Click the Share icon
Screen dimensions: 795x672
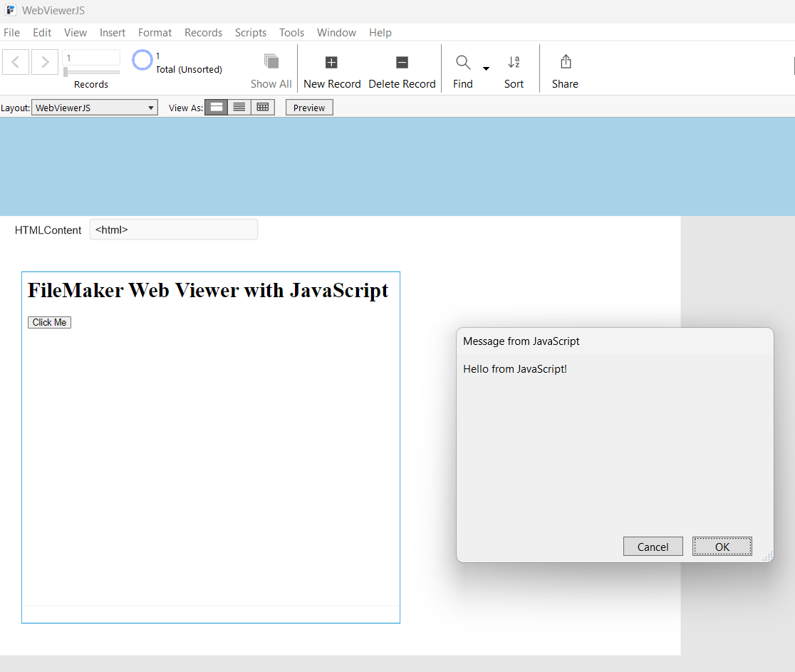(x=566, y=62)
